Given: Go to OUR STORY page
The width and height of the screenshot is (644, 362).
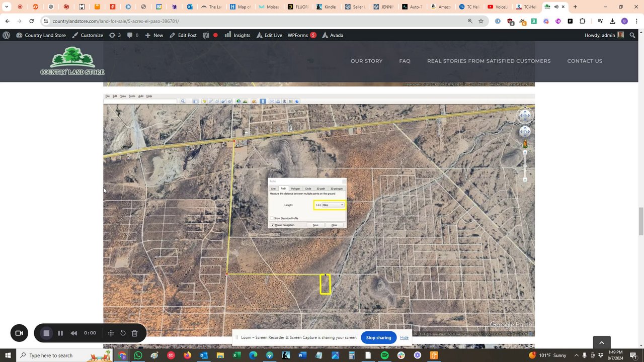Looking at the screenshot, I should pos(366,61).
